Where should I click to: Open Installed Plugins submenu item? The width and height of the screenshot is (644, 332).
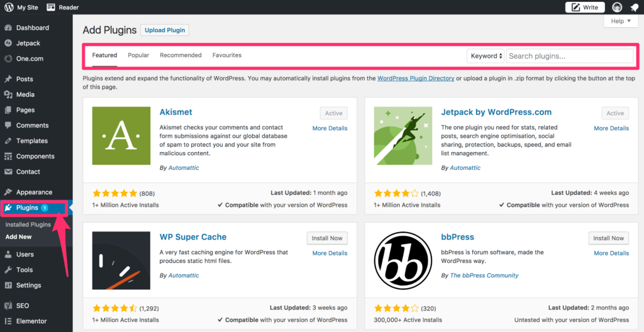coord(28,224)
